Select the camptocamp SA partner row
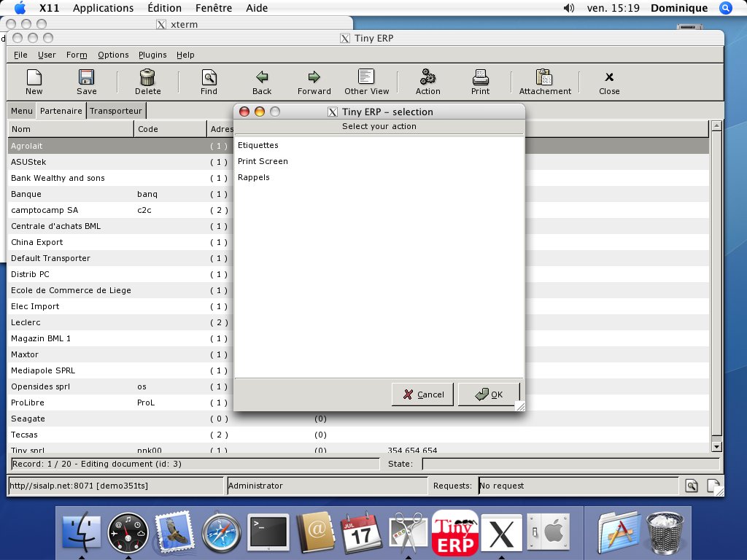747x560 pixels. tap(120, 210)
